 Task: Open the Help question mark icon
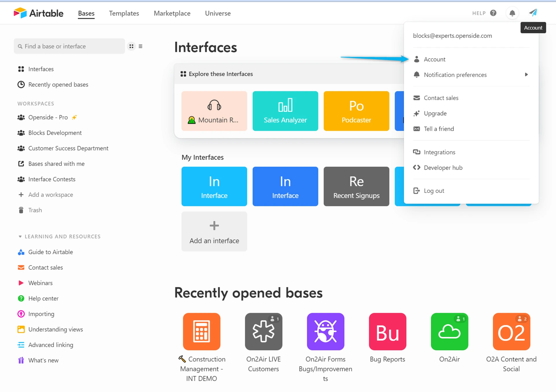pos(493,13)
